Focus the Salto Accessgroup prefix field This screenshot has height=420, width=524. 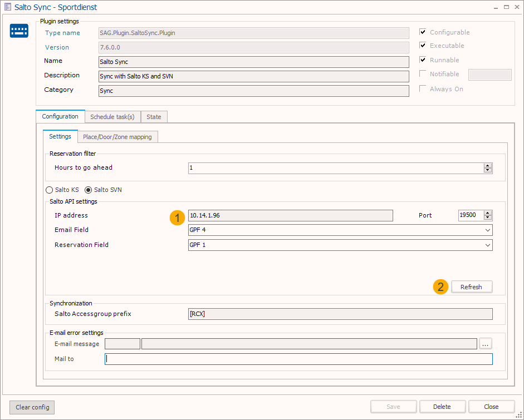pyautogui.click(x=340, y=314)
